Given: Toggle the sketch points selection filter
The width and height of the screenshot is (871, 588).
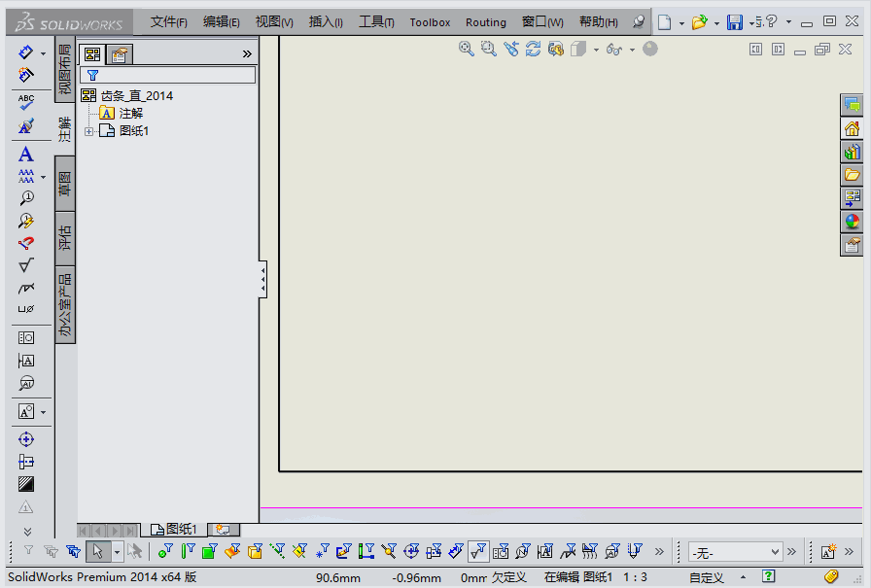Looking at the screenshot, I should pyautogui.click(x=322, y=551).
